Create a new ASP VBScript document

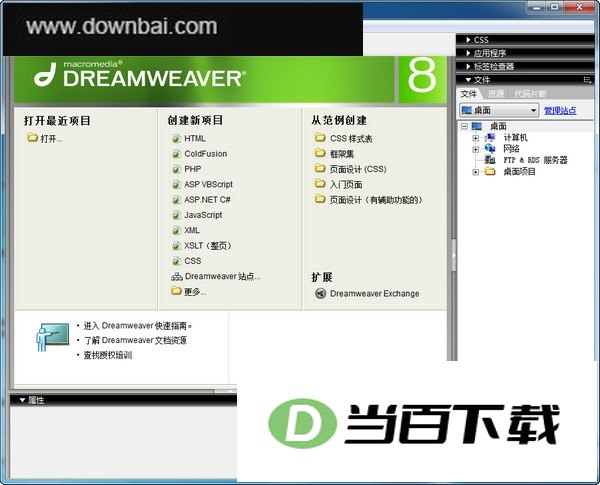[208, 185]
